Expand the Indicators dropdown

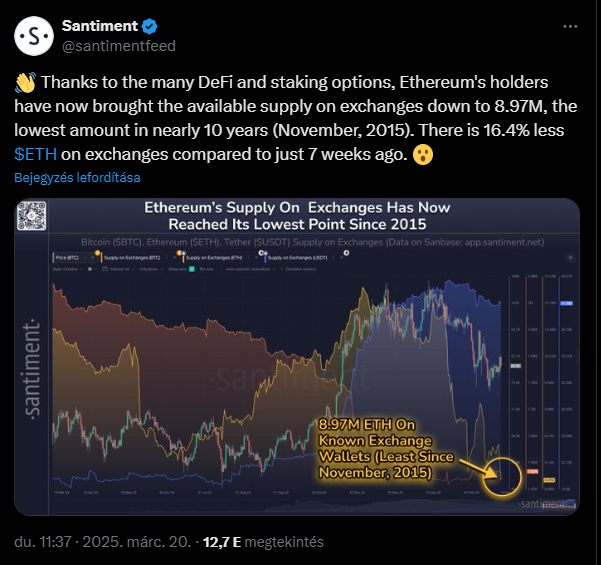pos(150,269)
